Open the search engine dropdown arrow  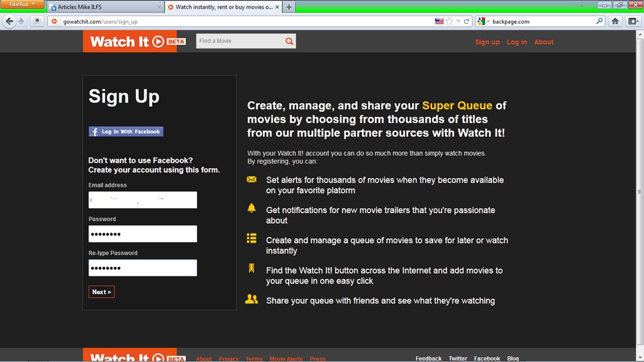pos(488,21)
